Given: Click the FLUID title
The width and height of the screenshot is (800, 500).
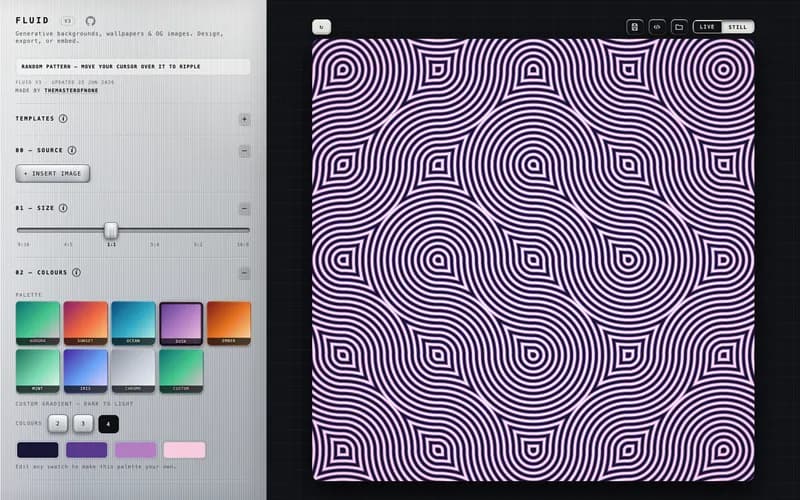Looking at the screenshot, I should coord(32,20).
